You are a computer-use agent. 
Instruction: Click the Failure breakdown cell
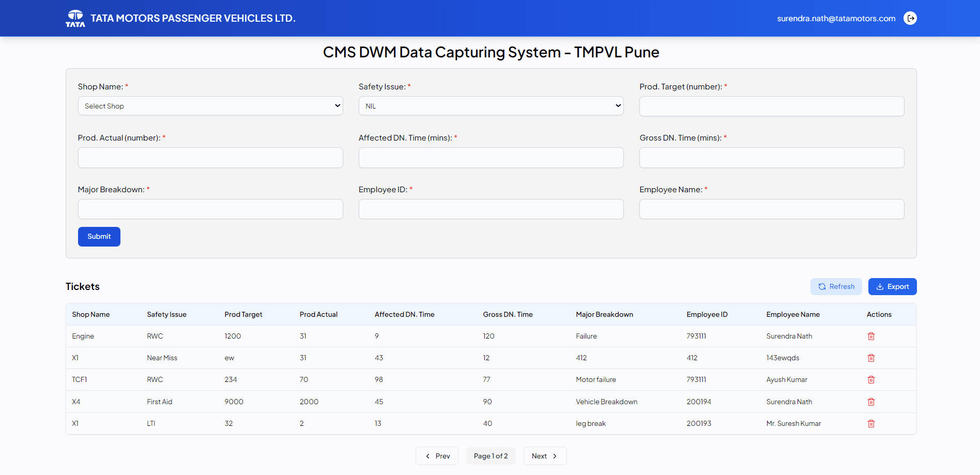[586, 336]
